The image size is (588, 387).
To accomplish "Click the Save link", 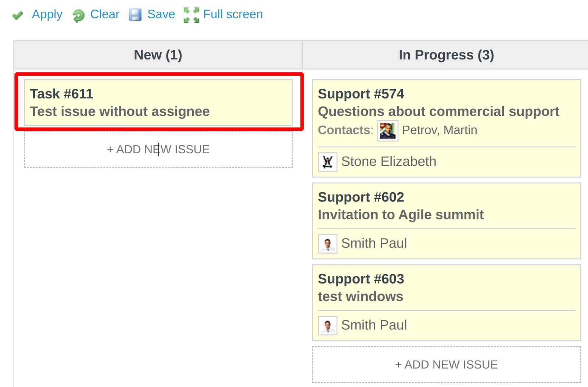I will tap(161, 14).
